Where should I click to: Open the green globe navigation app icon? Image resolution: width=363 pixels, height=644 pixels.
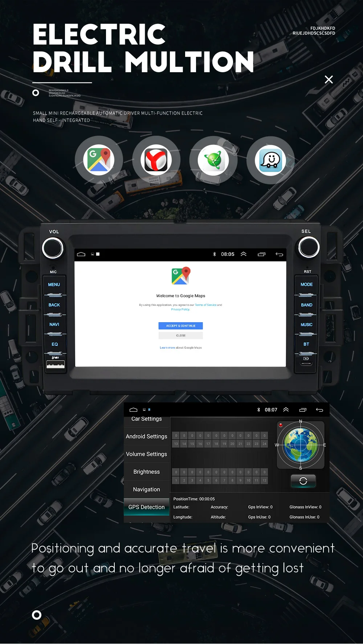pyautogui.click(x=213, y=160)
